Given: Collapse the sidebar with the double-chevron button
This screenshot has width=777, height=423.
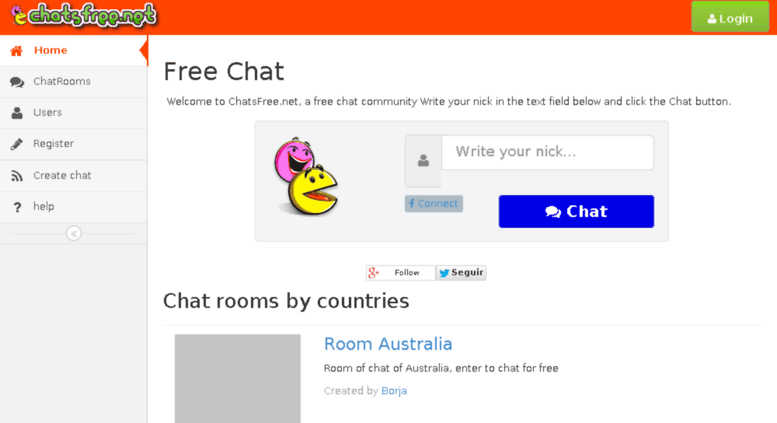Looking at the screenshot, I should click(x=74, y=233).
